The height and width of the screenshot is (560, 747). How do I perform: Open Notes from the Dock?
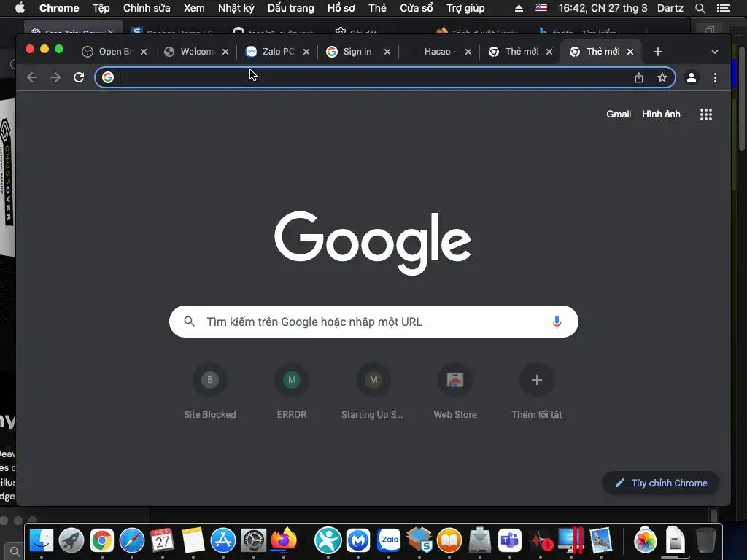[x=193, y=541]
